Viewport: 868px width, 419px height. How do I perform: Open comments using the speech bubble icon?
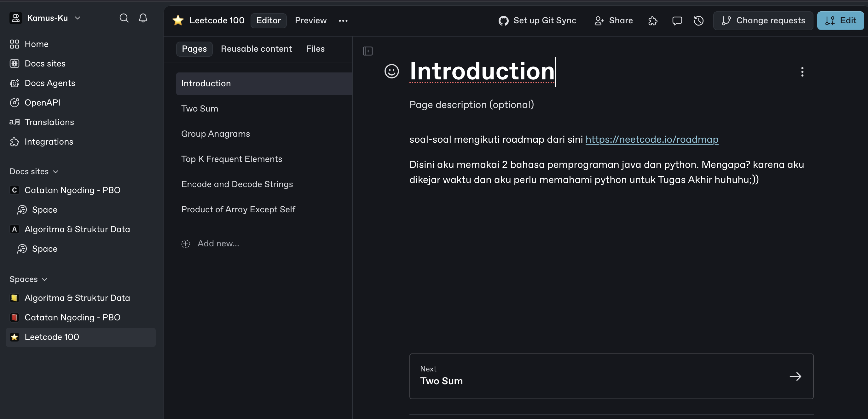click(677, 20)
